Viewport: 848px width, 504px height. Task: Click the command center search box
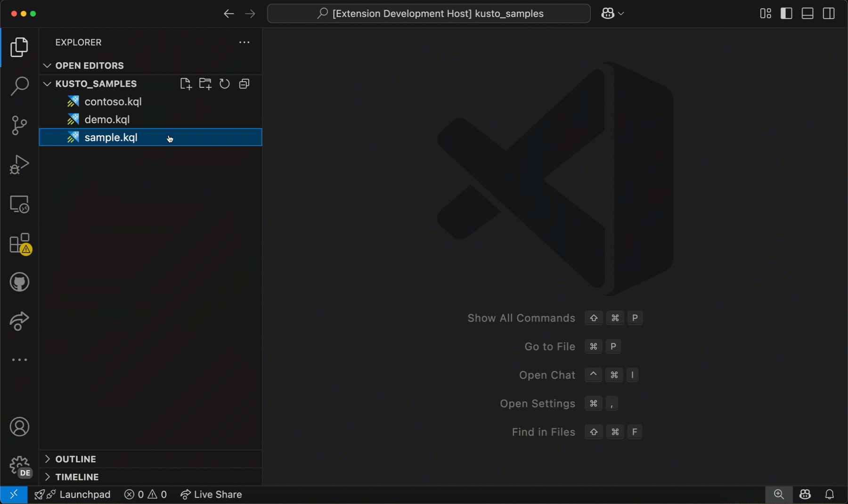(429, 14)
